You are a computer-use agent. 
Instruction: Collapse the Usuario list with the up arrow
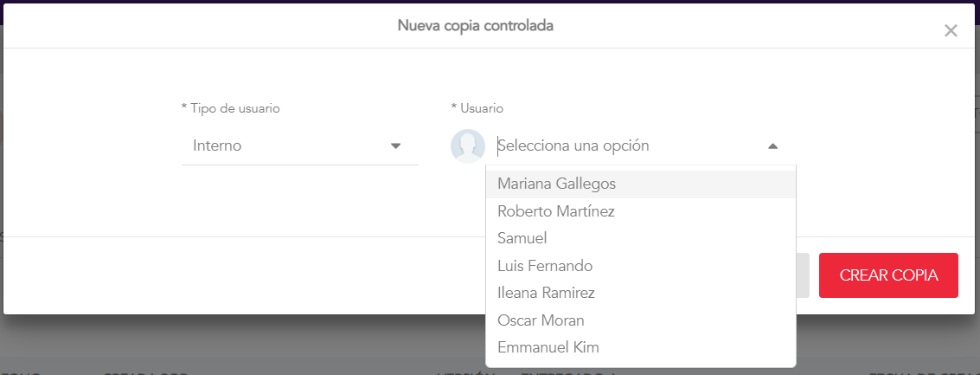tap(772, 146)
